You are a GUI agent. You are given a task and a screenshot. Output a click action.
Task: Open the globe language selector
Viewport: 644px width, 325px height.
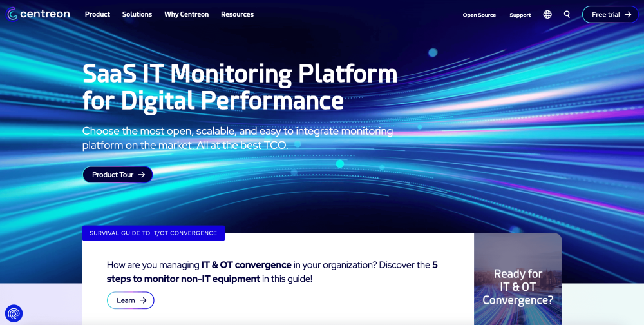coord(547,14)
